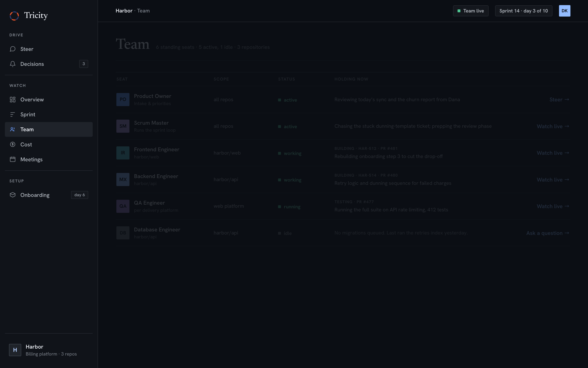Click the Team people icon
588x368 pixels.
[x=13, y=129]
